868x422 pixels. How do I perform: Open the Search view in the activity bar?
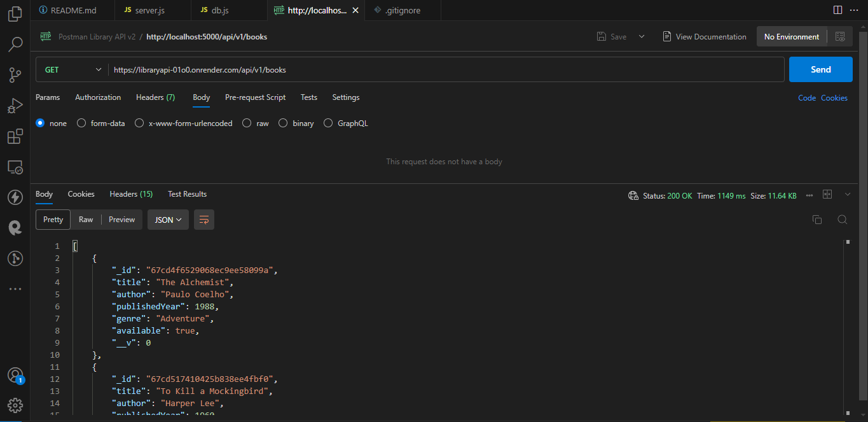click(15, 45)
